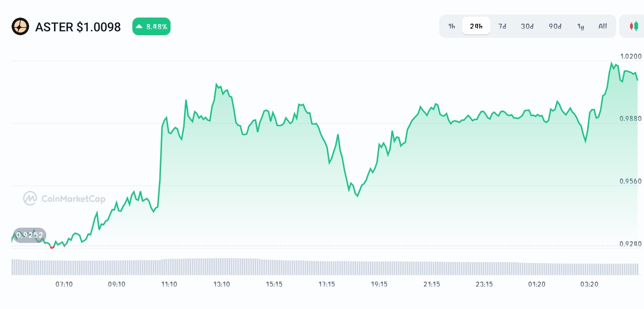Click the 21:15 time axis label
The image size is (644, 309).
tap(431, 284)
